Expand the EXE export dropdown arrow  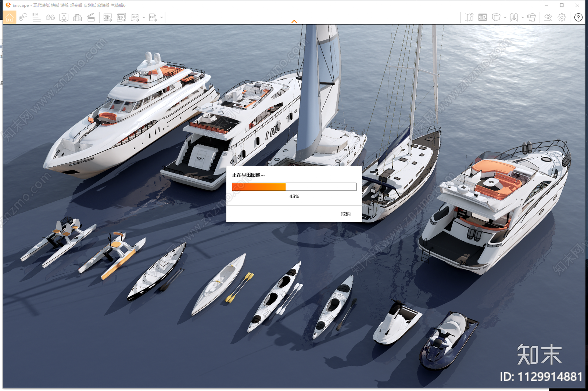point(162,17)
